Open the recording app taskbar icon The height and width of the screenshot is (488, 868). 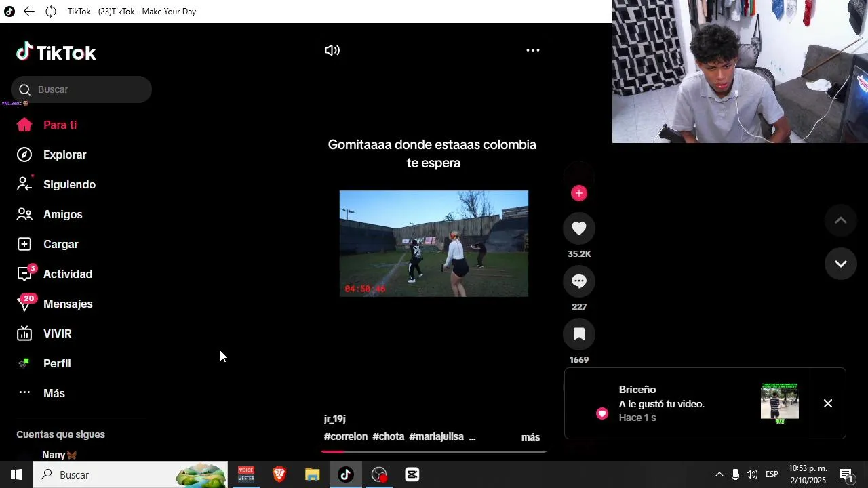tap(379, 474)
